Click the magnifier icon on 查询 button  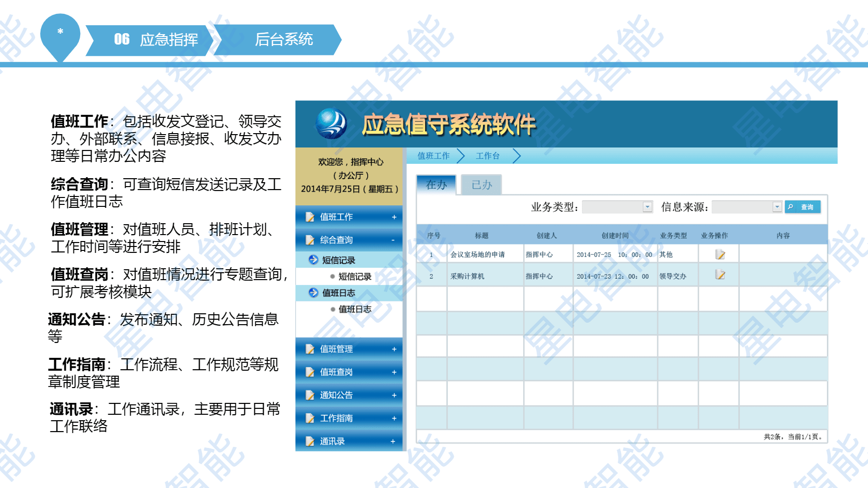(x=791, y=207)
